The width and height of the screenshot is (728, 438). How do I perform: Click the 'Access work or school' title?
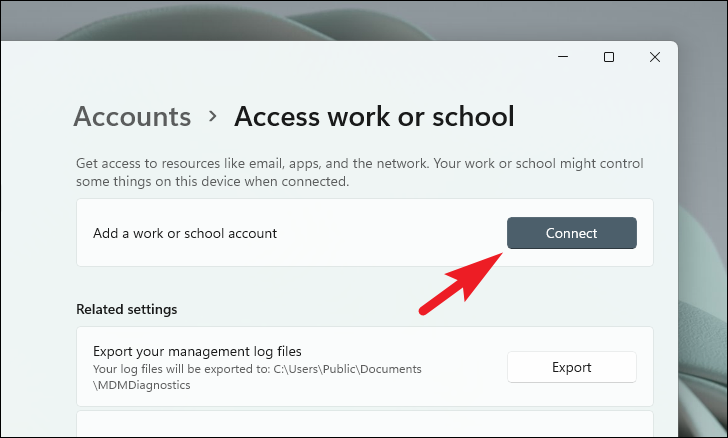click(x=374, y=116)
